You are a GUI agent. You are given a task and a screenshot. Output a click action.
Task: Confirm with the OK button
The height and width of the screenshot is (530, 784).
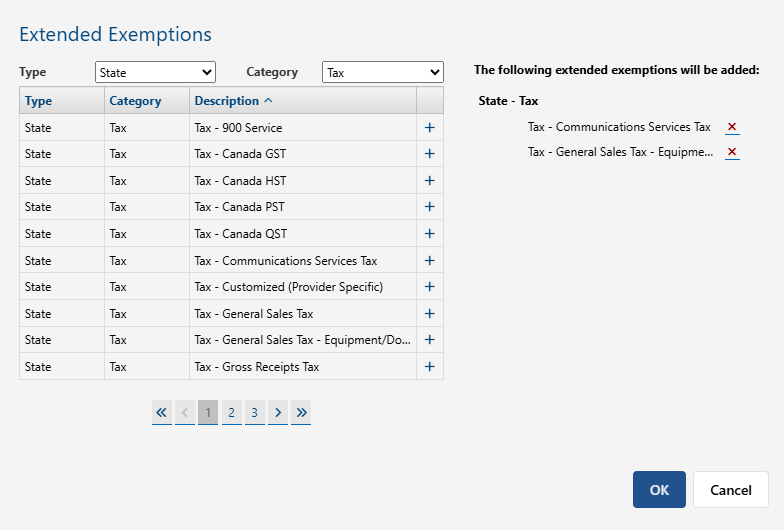point(659,490)
